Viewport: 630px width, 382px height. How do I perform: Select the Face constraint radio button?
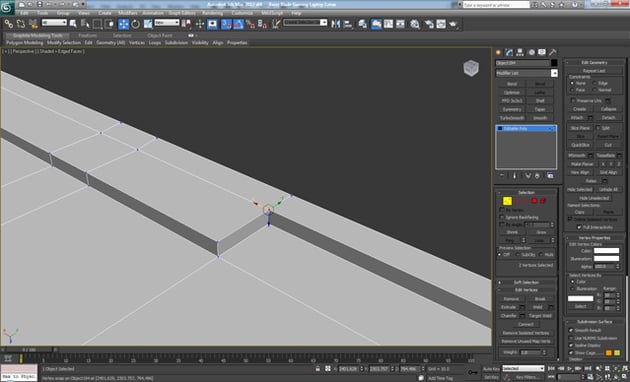[x=572, y=90]
